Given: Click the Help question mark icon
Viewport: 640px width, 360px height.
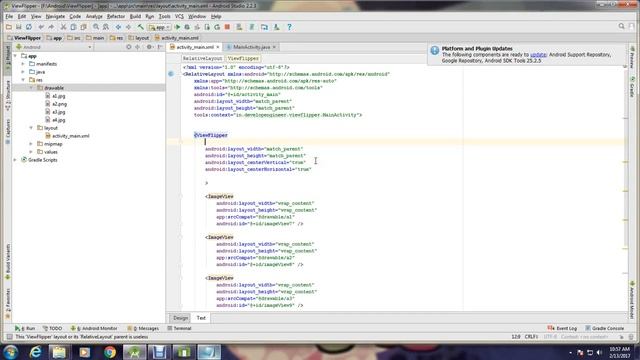Looking at the screenshot, I should [x=289, y=27].
